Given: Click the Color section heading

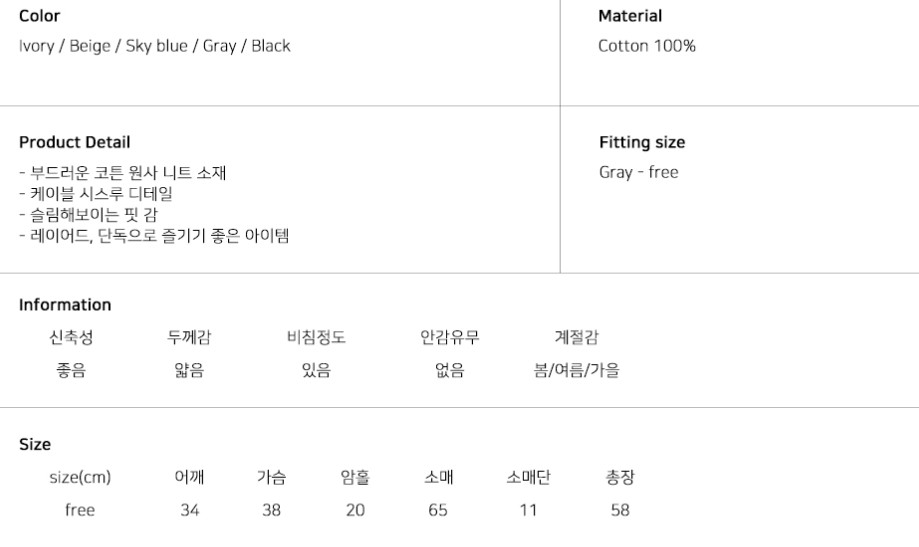Looking at the screenshot, I should click(39, 16).
